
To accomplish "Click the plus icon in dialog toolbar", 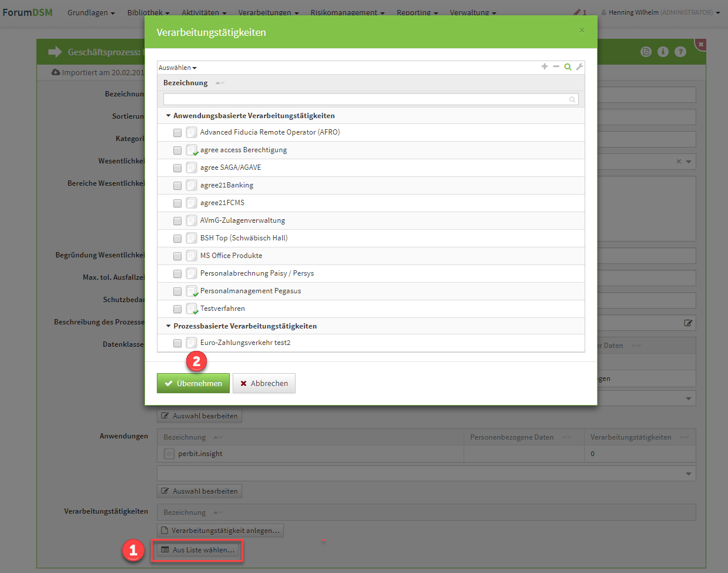I will point(545,67).
